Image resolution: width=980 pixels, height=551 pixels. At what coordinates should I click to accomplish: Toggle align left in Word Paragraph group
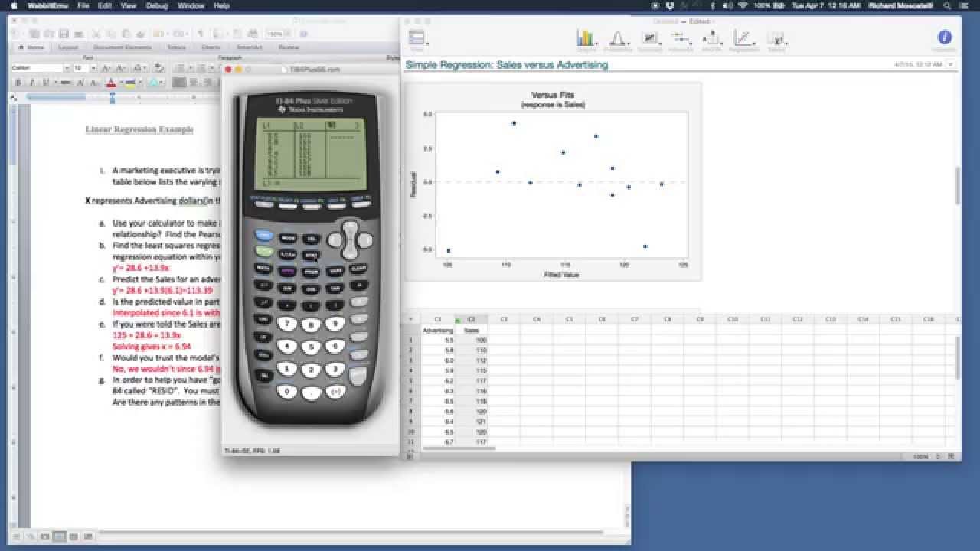(x=178, y=82)
